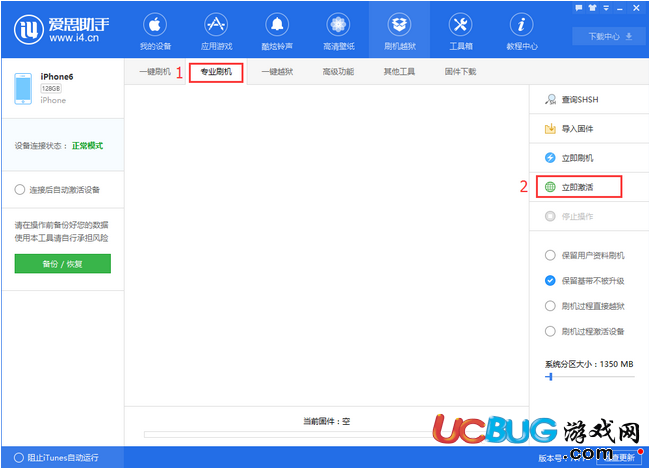Open 酷炫铃声 ringtones bell icon

(277, 31)
